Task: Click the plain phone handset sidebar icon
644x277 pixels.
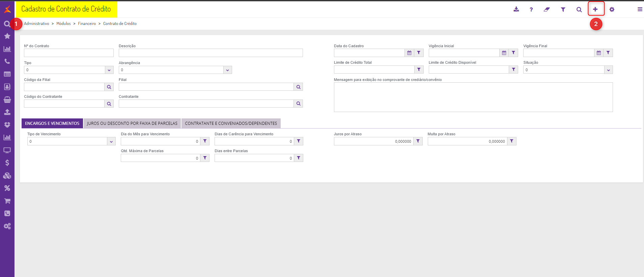Action: [7, 61]
